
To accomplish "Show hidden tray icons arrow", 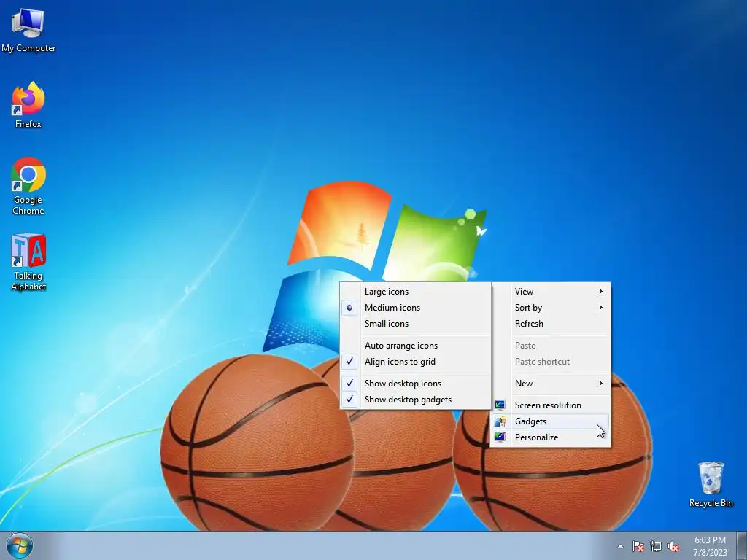I will tap(620, 546).
